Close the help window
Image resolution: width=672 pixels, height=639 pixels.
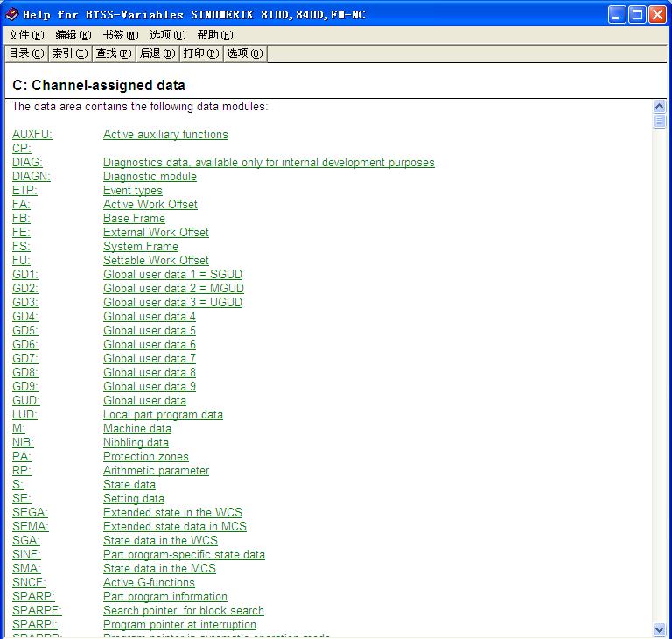click(657, 15)
